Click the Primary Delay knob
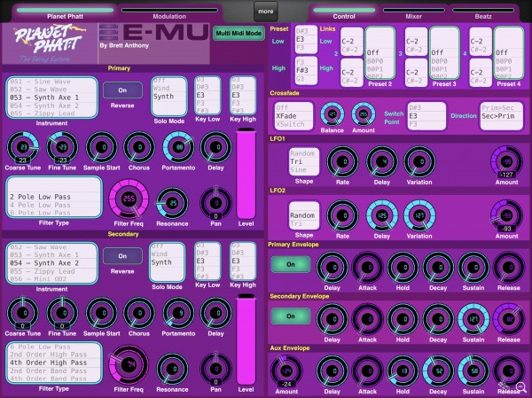The height and width of the screenshot is (398, 532). (215, 147)
